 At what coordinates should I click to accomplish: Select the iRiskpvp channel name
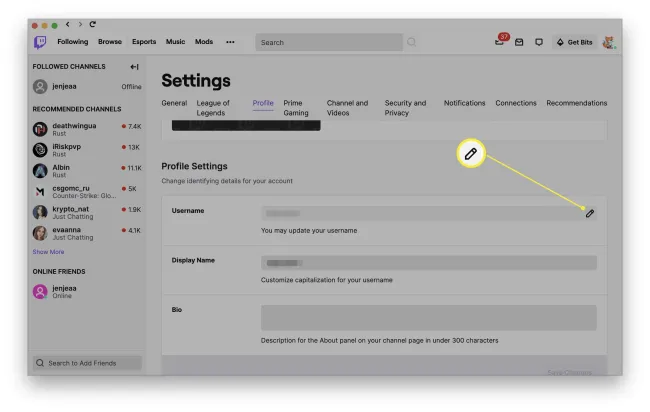point(66,147)
